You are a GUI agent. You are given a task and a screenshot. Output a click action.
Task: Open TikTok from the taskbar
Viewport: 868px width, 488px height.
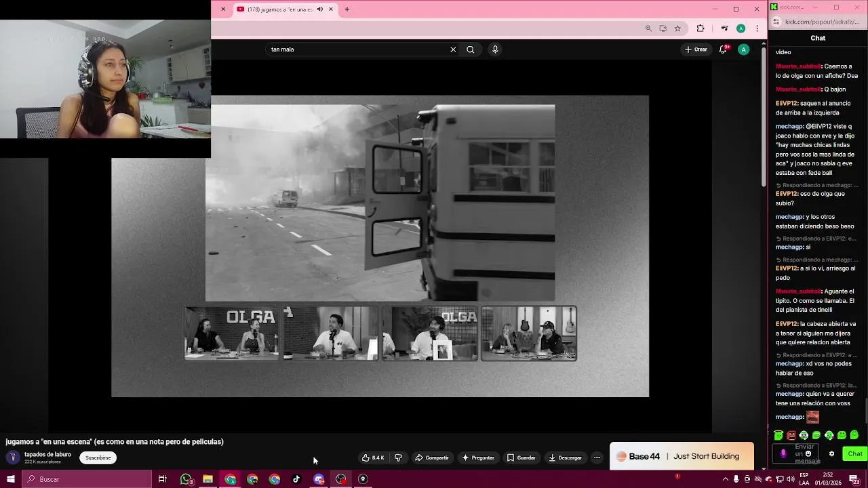tap(296, 479)
